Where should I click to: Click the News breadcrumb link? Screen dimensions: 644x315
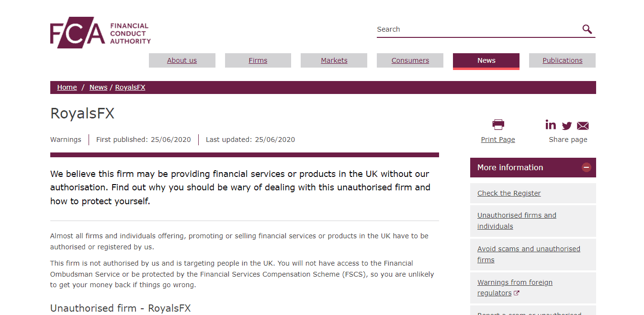tap(98, 87)
